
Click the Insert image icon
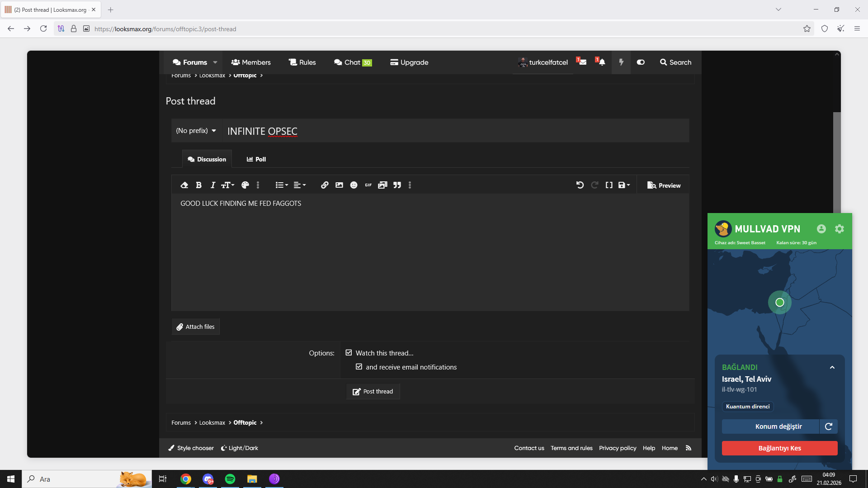(339, 185)
